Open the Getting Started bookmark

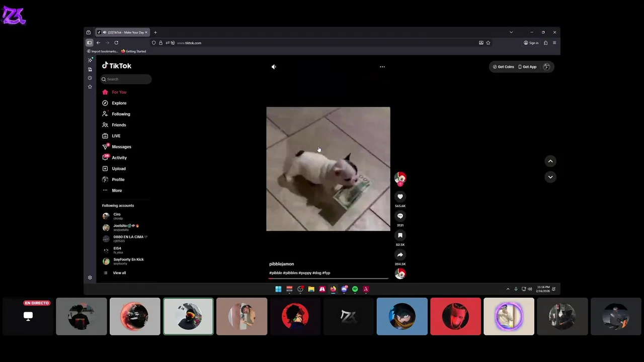[x=134, y=51]
